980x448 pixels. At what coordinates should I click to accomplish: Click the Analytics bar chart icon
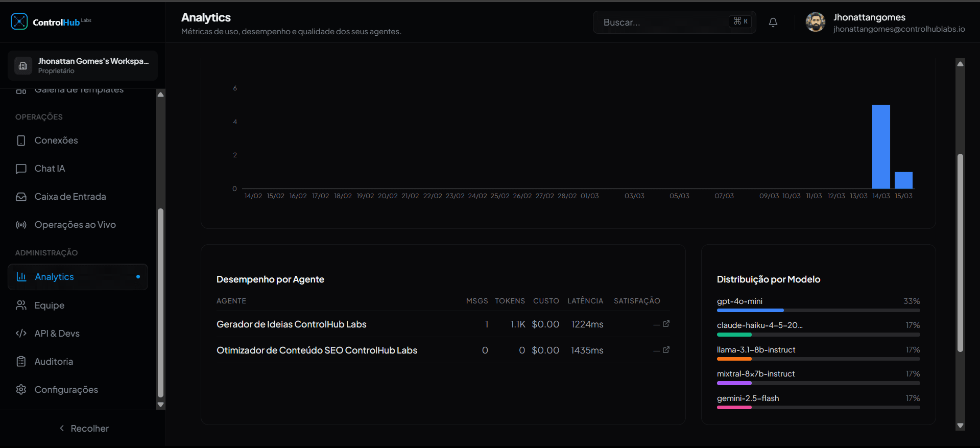click(21, 276)
